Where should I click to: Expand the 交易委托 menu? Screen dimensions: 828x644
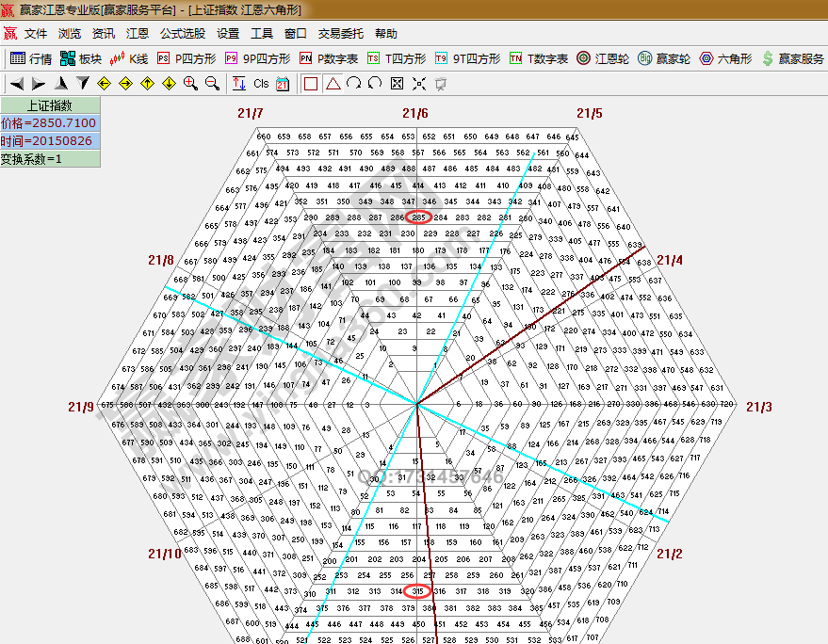(341, 32)
